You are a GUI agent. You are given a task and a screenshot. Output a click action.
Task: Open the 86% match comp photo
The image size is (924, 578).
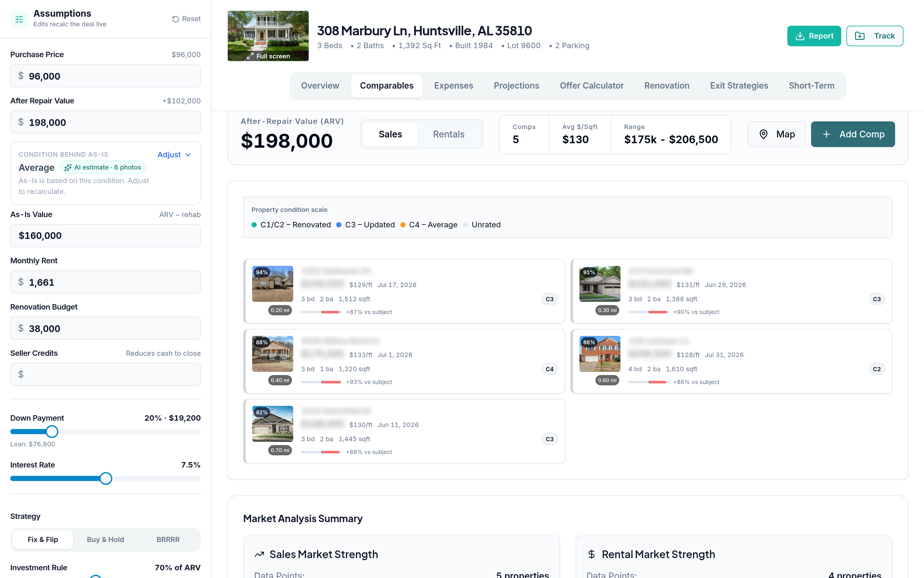[x=600, y=354]
